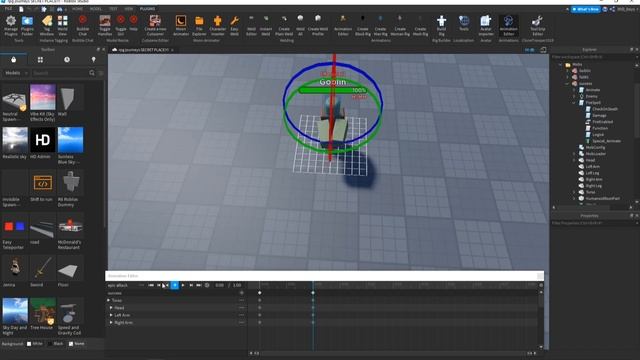
Task: Open the Models category dropdown
Action: click(x=16, y=73)
